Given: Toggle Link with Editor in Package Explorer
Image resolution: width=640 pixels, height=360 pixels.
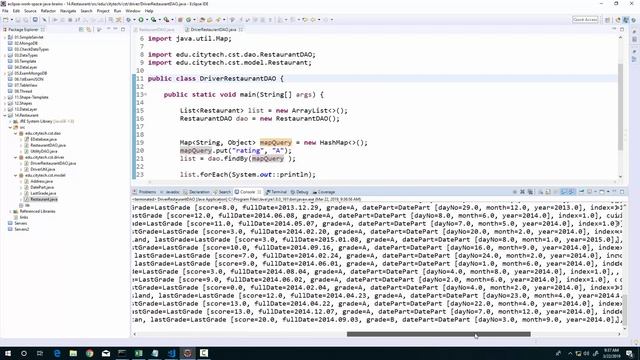Looking at the screenshot, I should coord(89,29).
